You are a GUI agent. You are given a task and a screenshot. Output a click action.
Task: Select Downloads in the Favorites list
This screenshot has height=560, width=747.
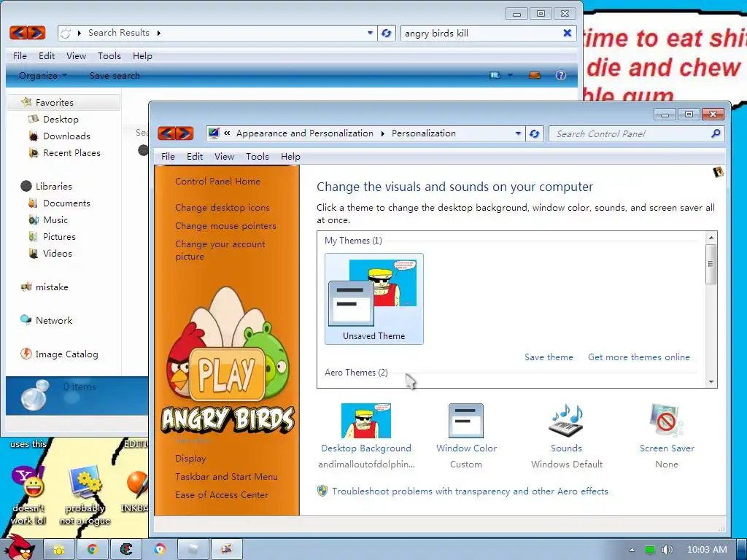(x=66, y=136)
